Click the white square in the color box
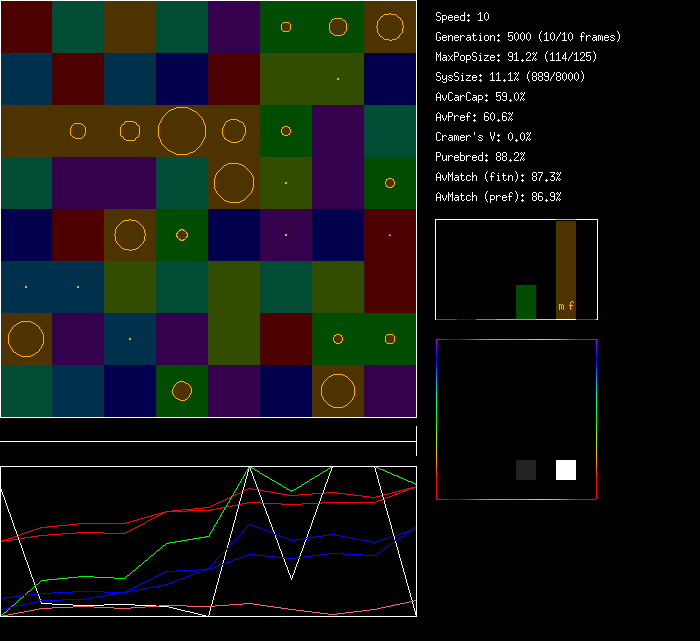 566,470
